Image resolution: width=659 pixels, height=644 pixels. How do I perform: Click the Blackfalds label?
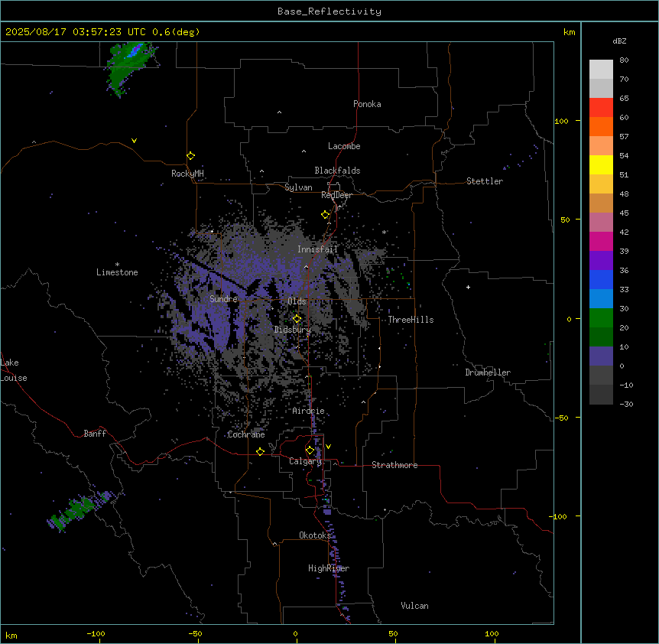coord(337,171)
